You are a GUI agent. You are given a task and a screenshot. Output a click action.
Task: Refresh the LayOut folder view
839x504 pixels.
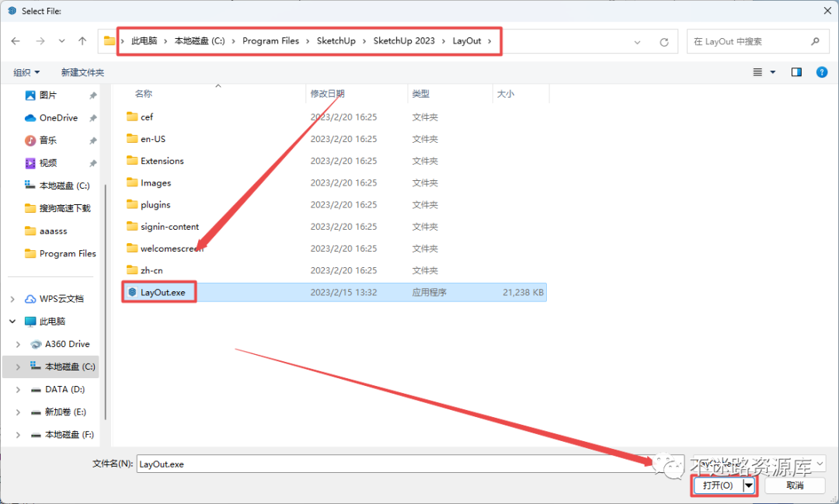[x=664, y=42]
